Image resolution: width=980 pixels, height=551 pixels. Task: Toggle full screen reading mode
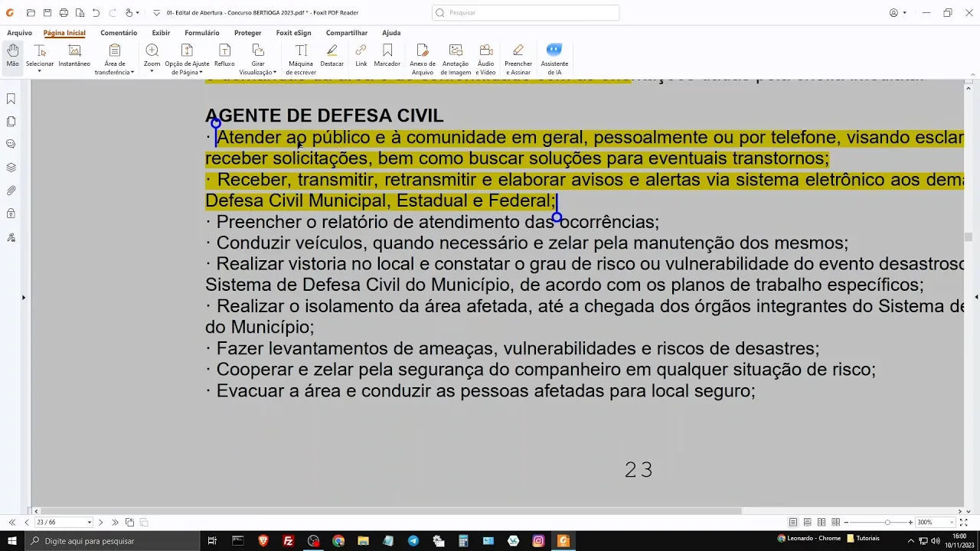pyautogui.click(x=964, y=522)
